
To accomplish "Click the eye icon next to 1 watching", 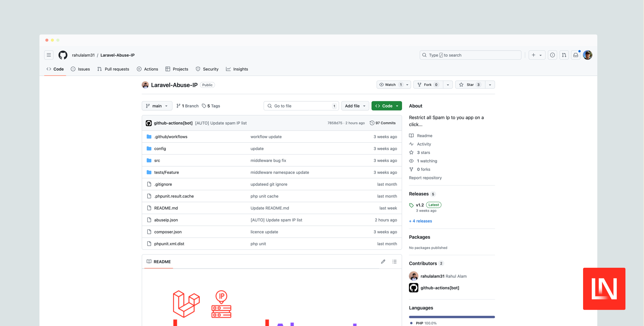I will pos(411,161).
